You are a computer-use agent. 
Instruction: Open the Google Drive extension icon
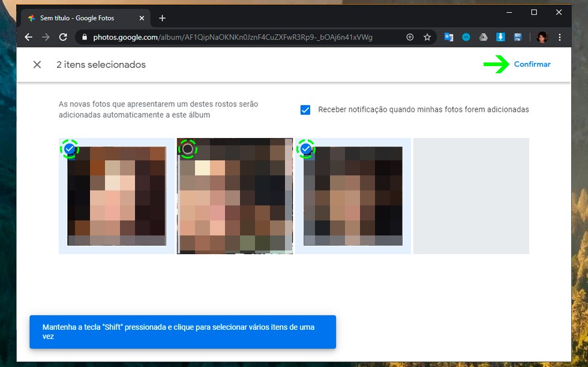[x=483, y=37]
